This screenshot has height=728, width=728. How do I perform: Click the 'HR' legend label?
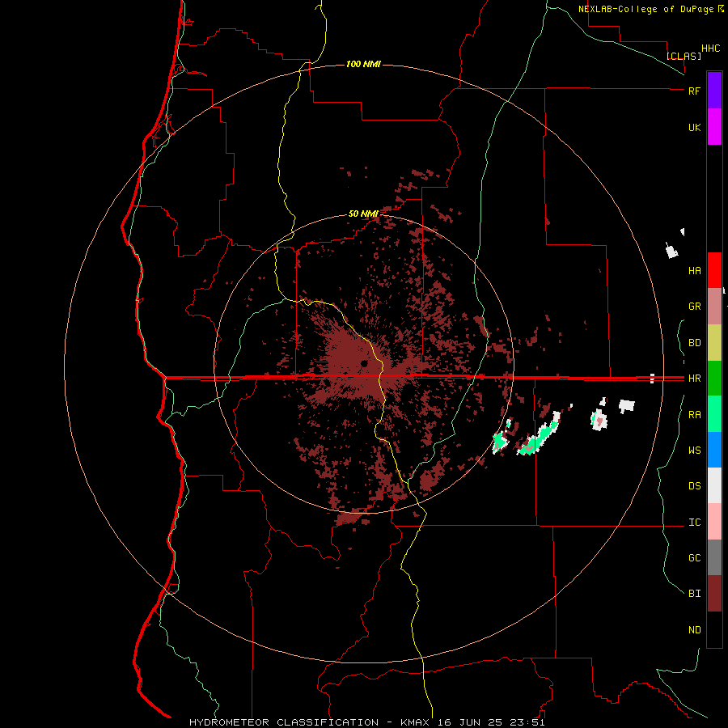pyautogui.click(x=694, y=379)
